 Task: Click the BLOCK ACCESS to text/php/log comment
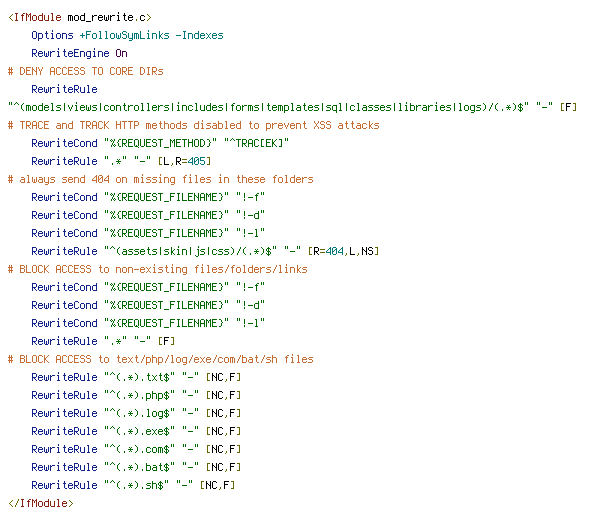pyautogui.click(x=161, y=359)
